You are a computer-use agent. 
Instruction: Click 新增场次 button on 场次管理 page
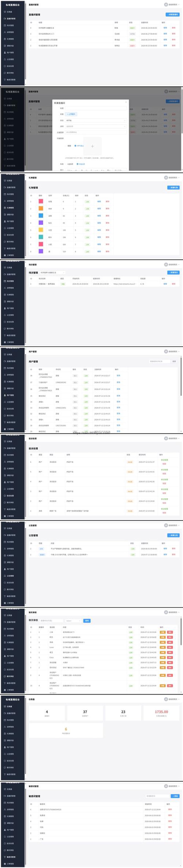coord(173,272)
